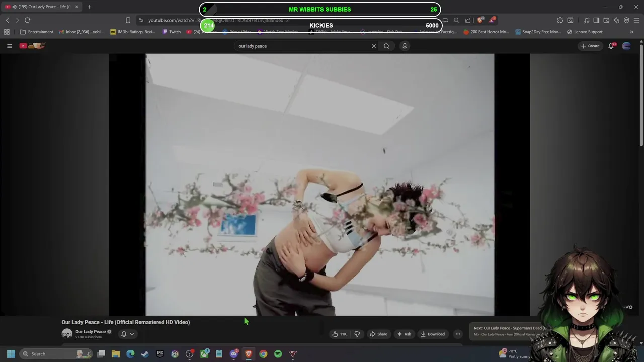Open tab groups grid icon in bookmarks bar
Viewport: 644px width, 362px height.
7,32
